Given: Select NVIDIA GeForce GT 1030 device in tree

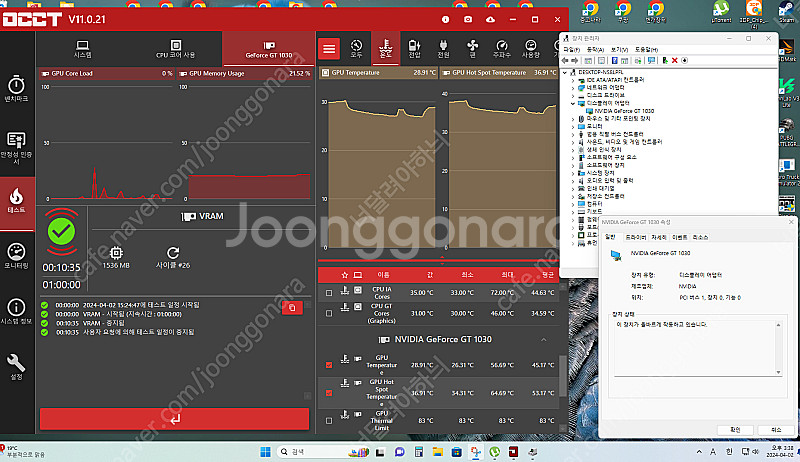Looking at the screenshot, I should 623,111.
